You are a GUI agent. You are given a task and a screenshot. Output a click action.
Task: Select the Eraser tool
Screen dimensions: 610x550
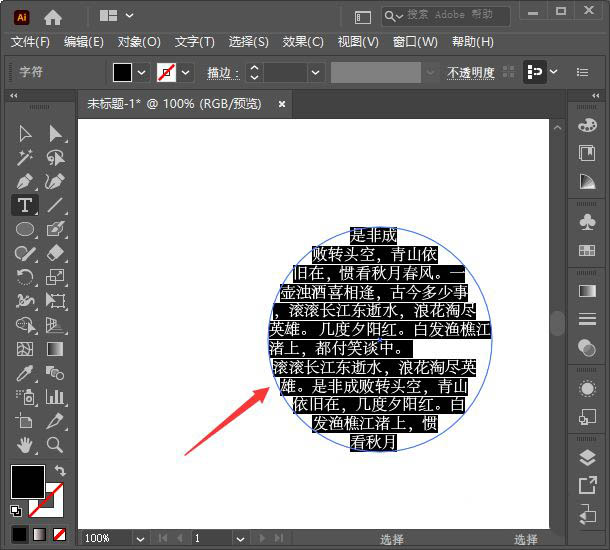coord(56,254)
